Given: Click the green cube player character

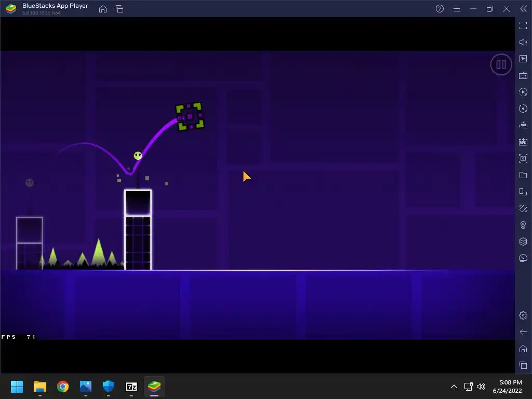Looking at the screenshot, I should [x=190, y=116].
